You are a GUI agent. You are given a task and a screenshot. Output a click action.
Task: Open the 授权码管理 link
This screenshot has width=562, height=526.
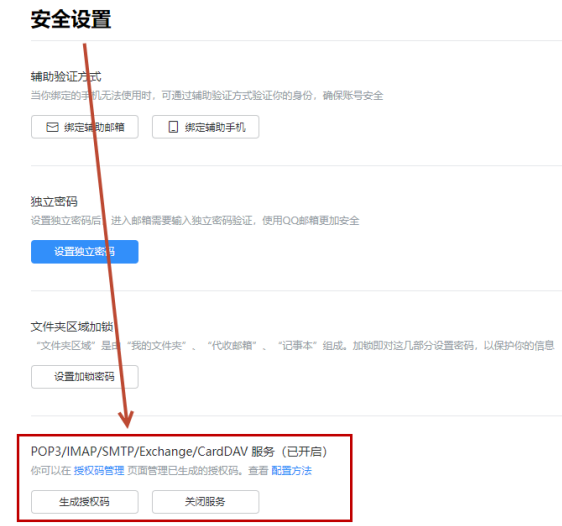coord(99,470)
